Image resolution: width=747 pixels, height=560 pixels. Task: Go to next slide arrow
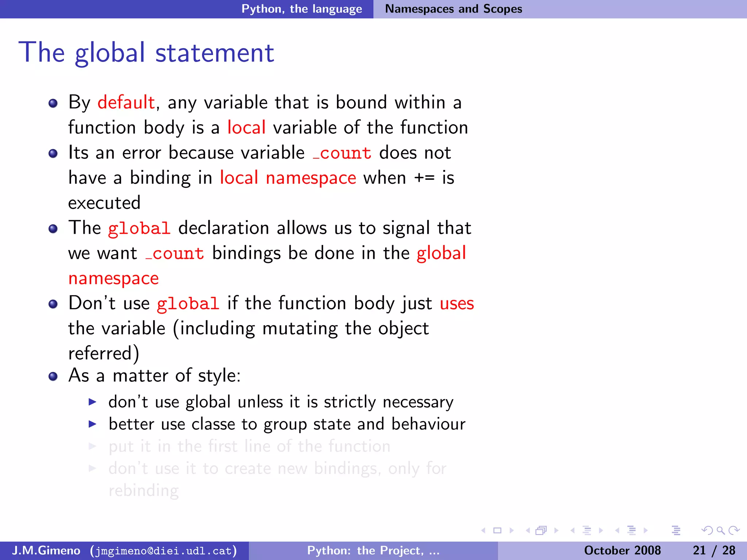[511, 530]
